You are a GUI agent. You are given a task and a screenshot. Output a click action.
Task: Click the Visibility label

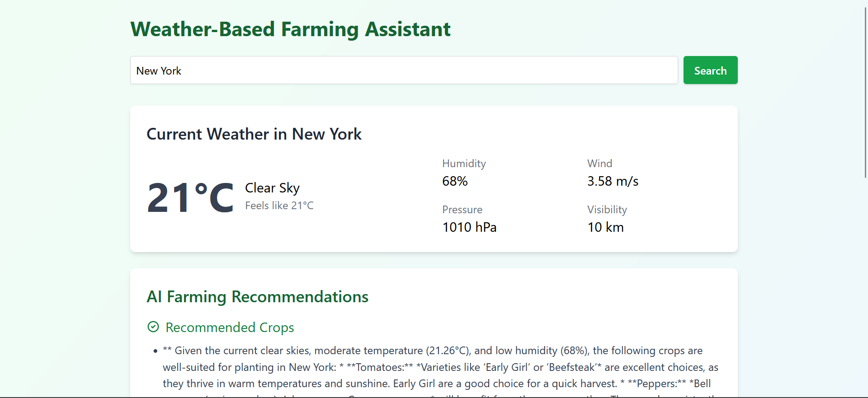[x=607, y=210]
